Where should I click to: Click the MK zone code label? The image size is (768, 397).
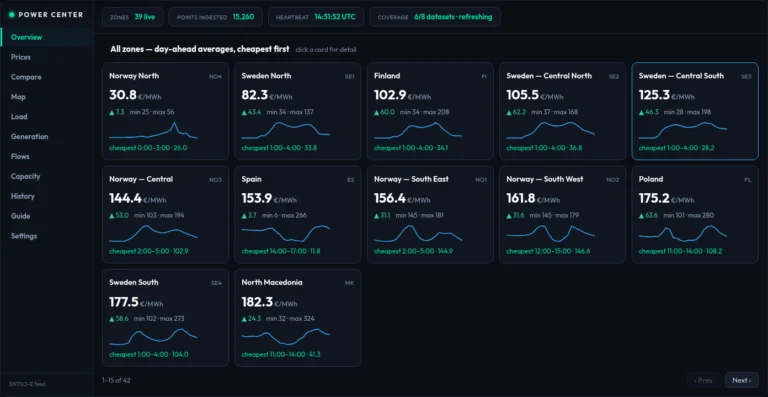(x=350, y=283)
